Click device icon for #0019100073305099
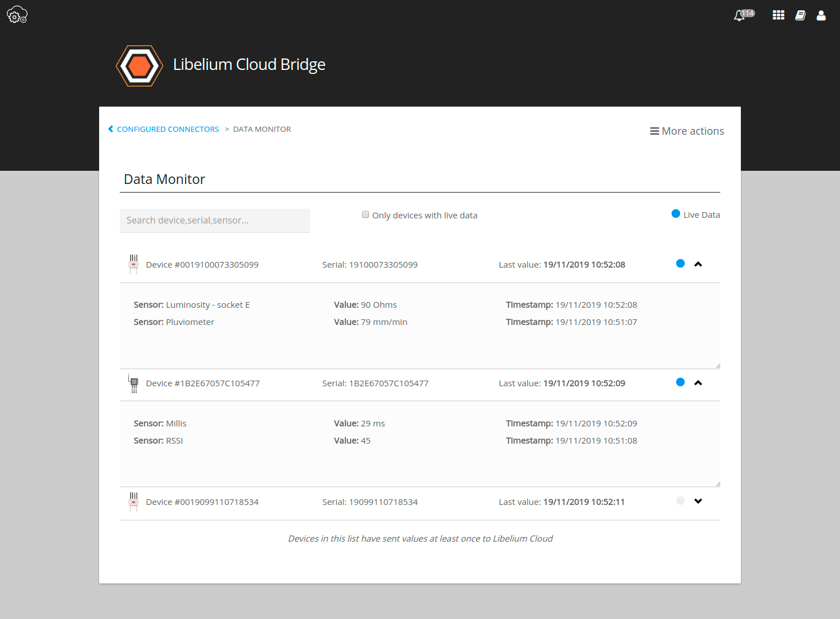The height and width of the screenshot is (619, 840). [134, 264]
